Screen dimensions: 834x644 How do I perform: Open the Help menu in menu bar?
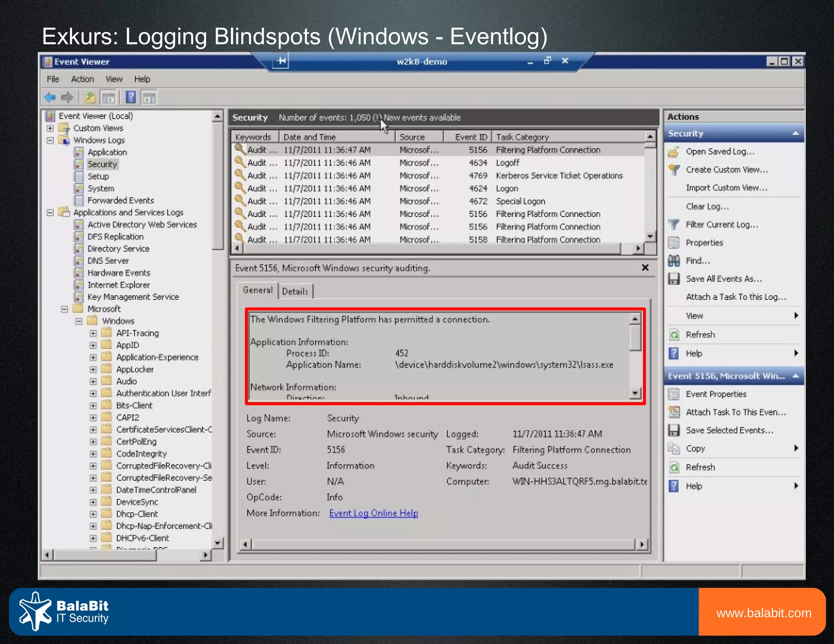coord(142,79)
